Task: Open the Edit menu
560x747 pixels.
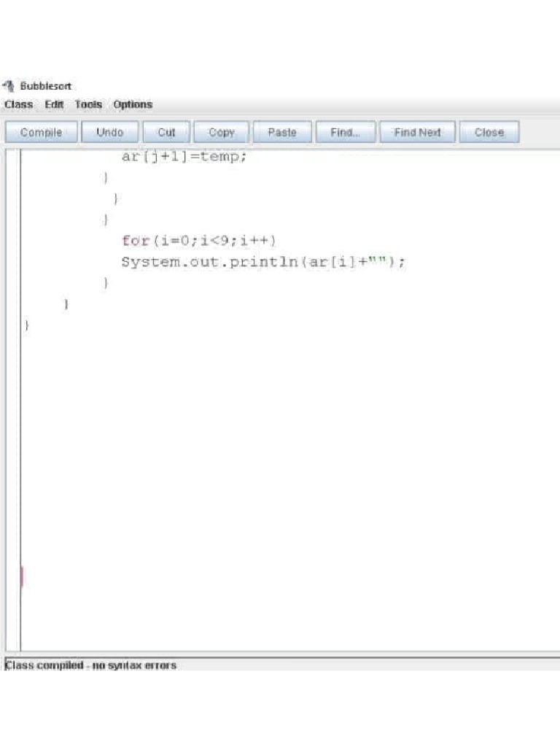Action: pyautogui.click(x=54, y=104)
